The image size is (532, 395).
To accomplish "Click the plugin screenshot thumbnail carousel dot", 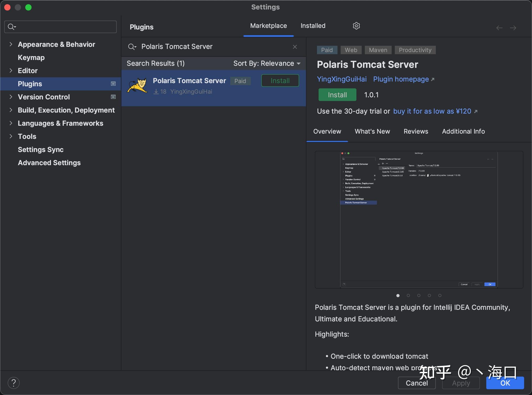I will (398, 295).
